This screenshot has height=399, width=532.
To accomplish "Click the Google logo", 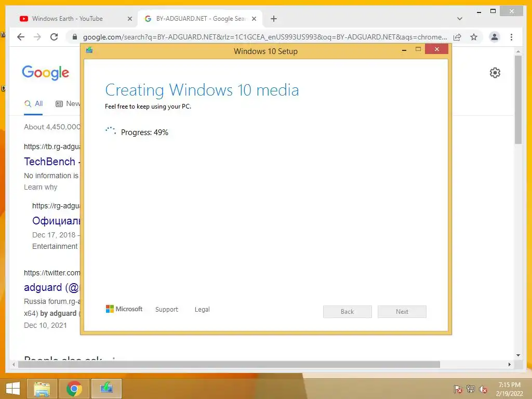I will (46, 73).
